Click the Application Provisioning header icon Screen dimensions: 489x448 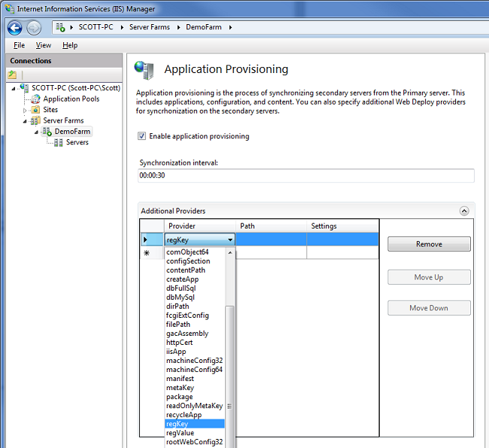144,70
